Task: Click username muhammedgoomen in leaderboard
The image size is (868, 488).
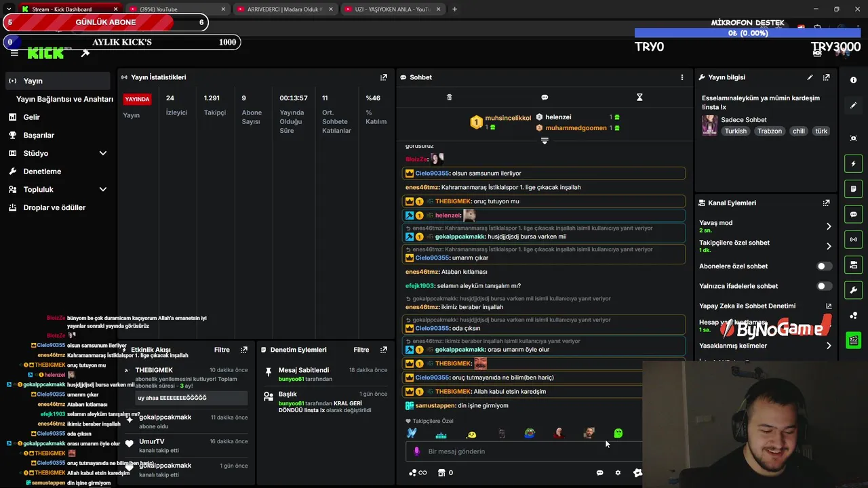Action: [576, 127]
